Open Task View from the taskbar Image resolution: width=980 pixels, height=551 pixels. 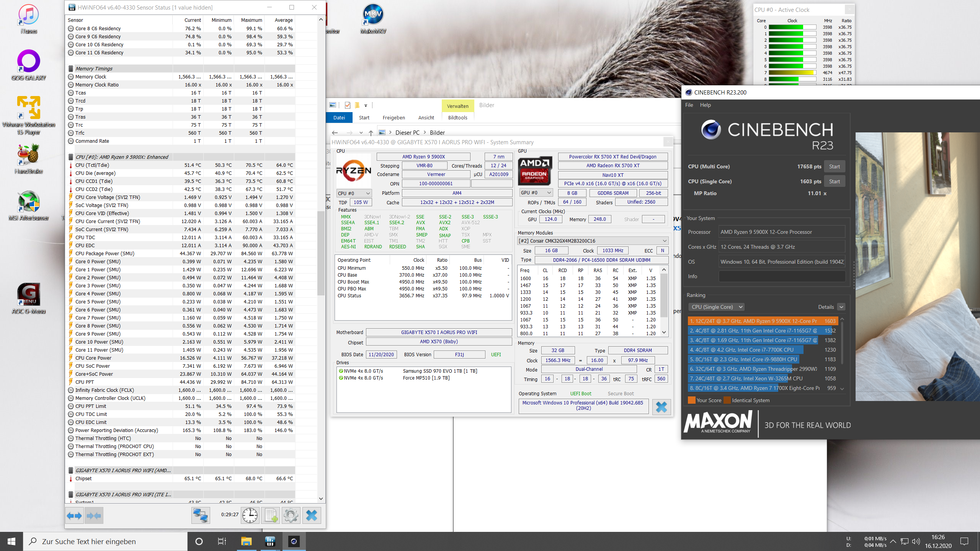click(222, 541)
